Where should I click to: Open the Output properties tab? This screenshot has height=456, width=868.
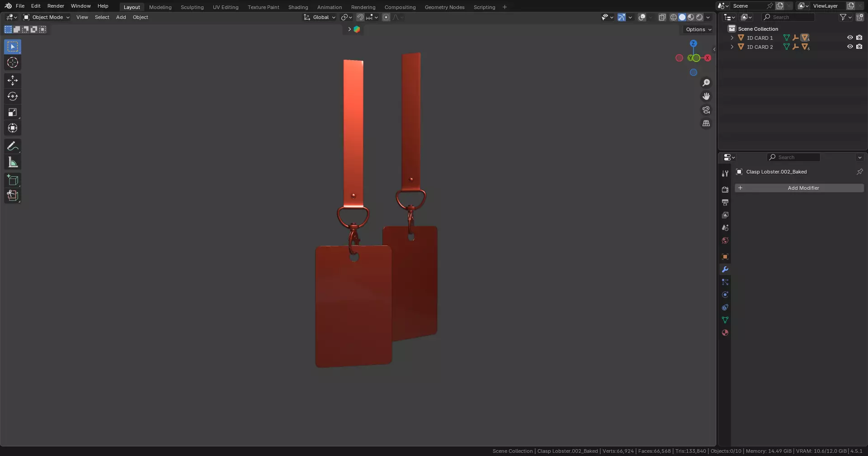pyautogui.click(x=725, y=202)
